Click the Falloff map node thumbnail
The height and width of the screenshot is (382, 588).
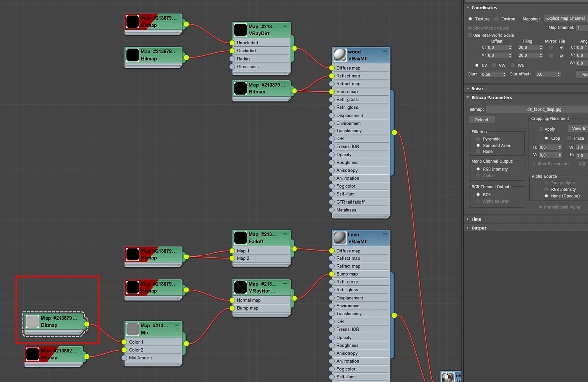click(x=240, y=238)
